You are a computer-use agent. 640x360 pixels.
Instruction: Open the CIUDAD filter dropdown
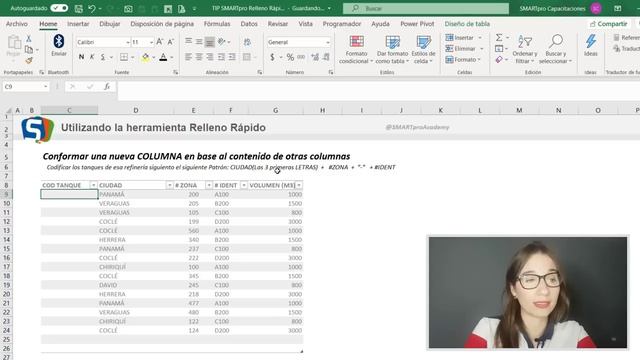169,185
